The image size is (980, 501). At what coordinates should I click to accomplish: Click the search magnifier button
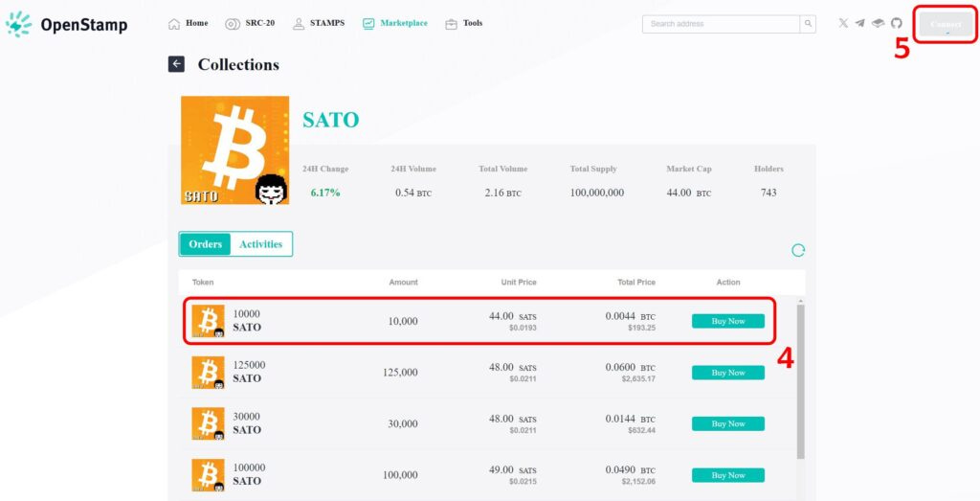[808, 24]
